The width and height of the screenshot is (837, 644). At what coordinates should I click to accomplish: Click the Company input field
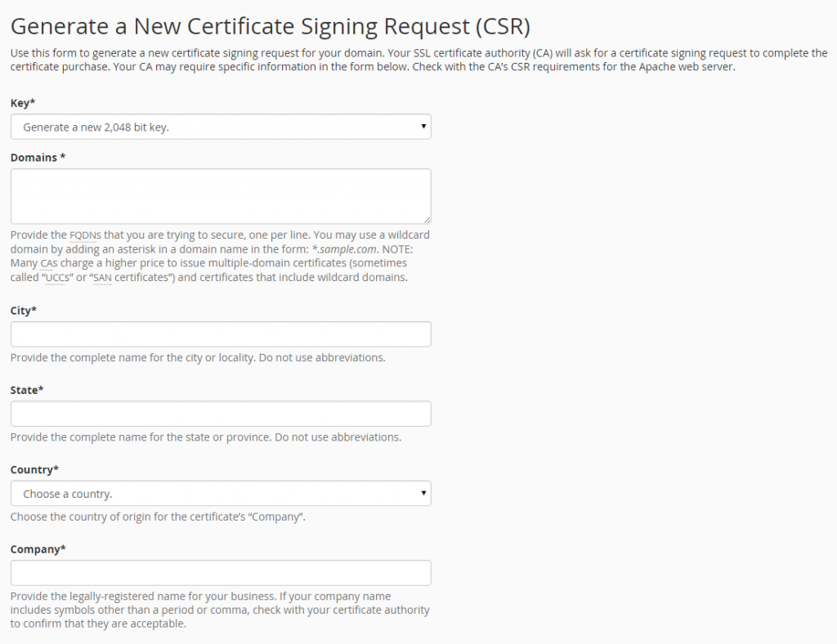point(221,572)
